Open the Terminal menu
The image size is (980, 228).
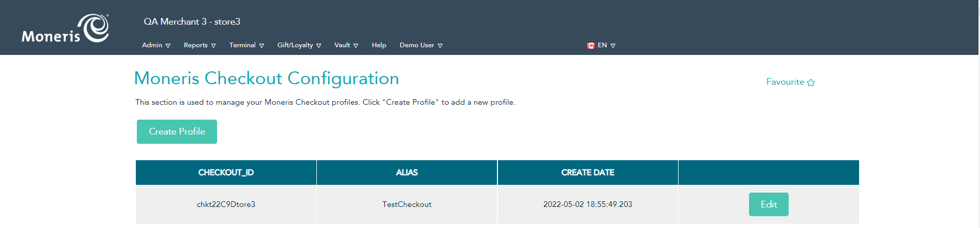pos(246,45)
